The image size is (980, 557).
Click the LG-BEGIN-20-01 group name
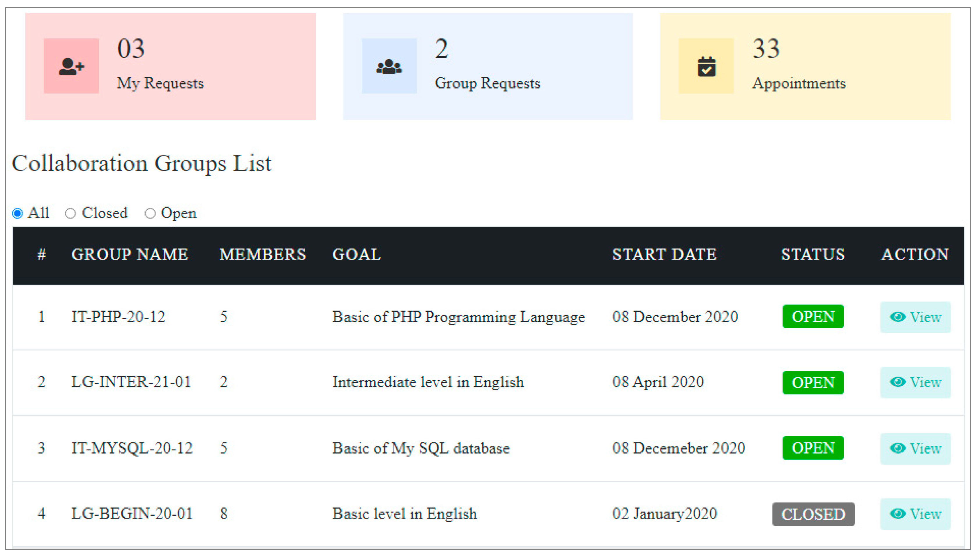click(x=132, y=513)
